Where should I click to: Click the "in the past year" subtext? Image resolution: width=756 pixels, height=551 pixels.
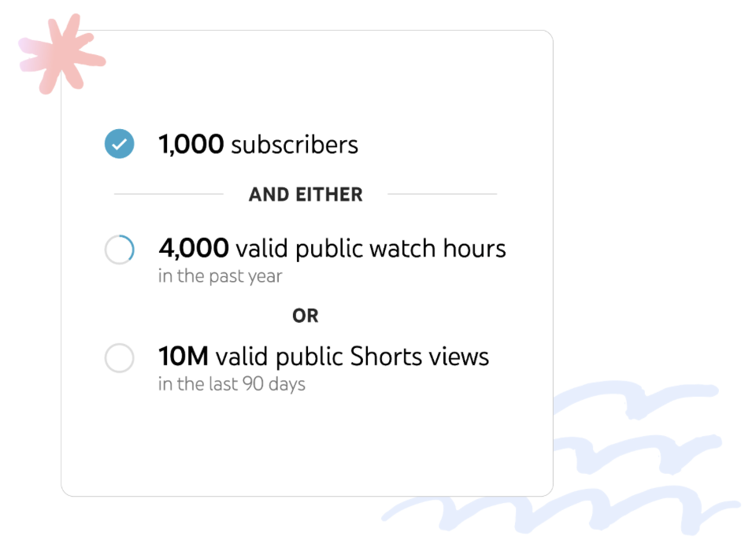pos(220,276)
